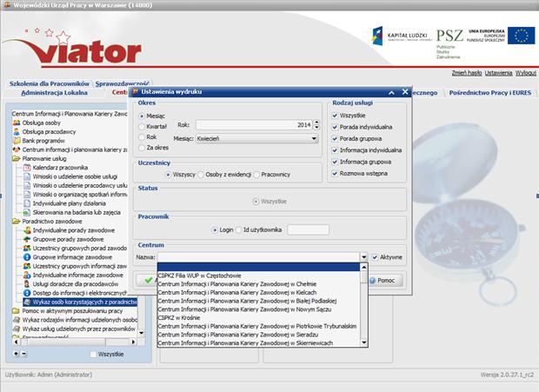The height and width of the screenshot is (392, 539).
Task: Click the Ustawienia link
Action: pos(498,73)
